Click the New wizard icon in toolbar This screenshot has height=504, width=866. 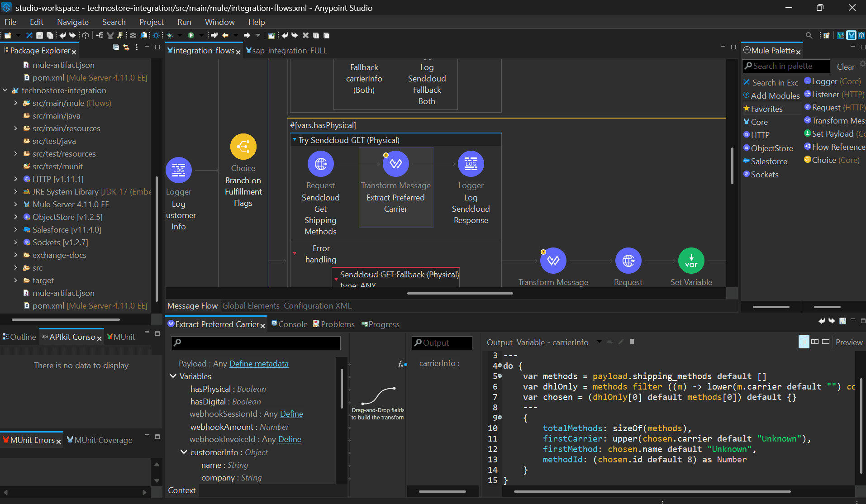[8, 35]
